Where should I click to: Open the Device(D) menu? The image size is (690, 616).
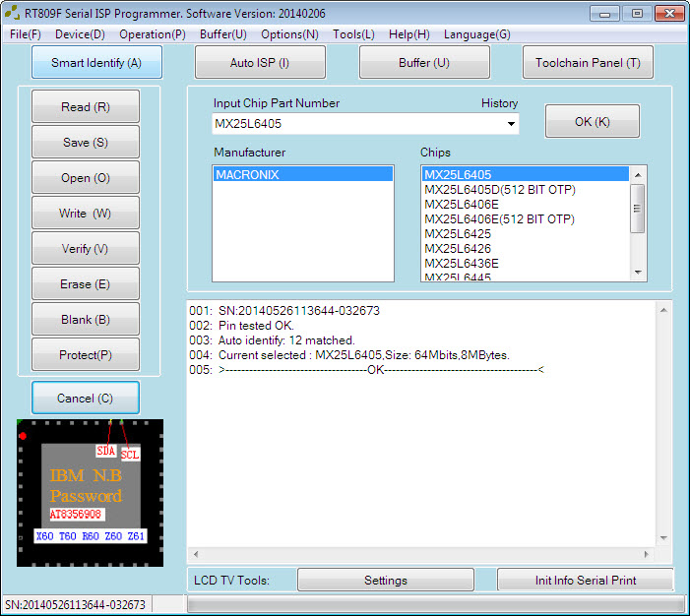(80, 34)
